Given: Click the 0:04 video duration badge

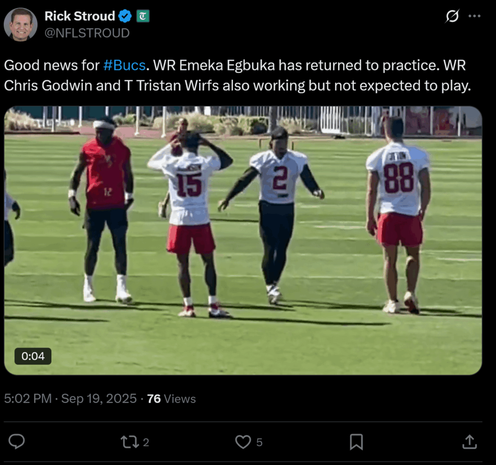Looking at the screenshot, I should (x=33, y=356).
